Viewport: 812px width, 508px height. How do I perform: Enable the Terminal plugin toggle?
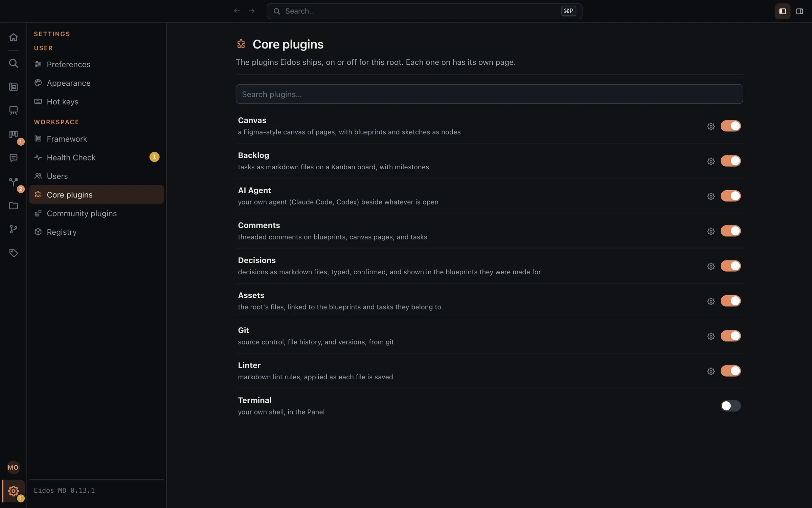(x=730, y=406)
